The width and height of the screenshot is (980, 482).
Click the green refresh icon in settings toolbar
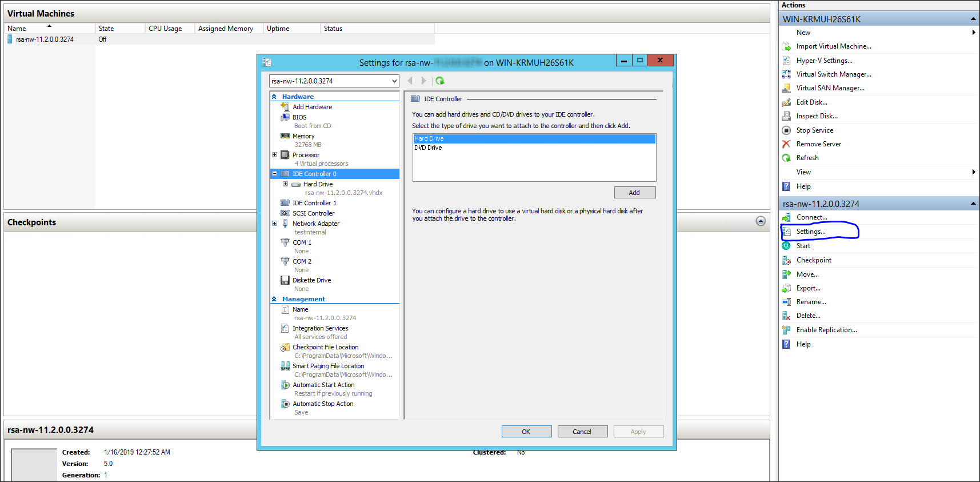pos(439,81)
